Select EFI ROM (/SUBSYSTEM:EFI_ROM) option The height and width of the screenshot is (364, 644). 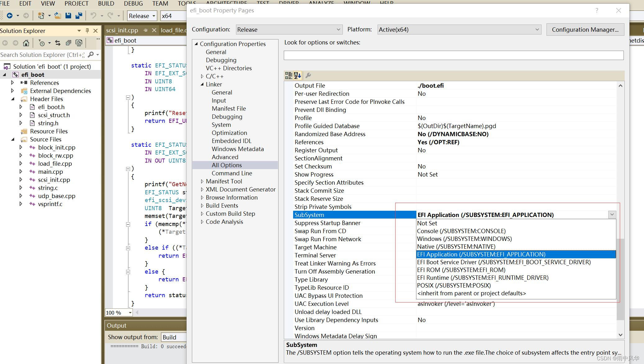516,270
